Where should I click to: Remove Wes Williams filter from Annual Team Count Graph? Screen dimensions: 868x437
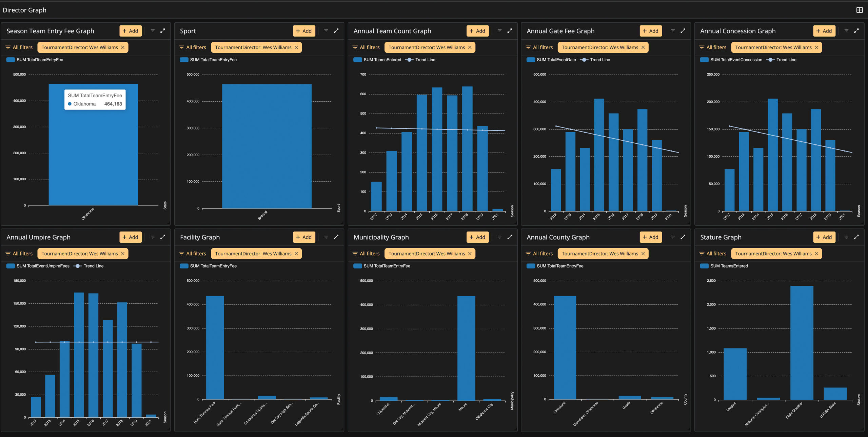[470, 47]
